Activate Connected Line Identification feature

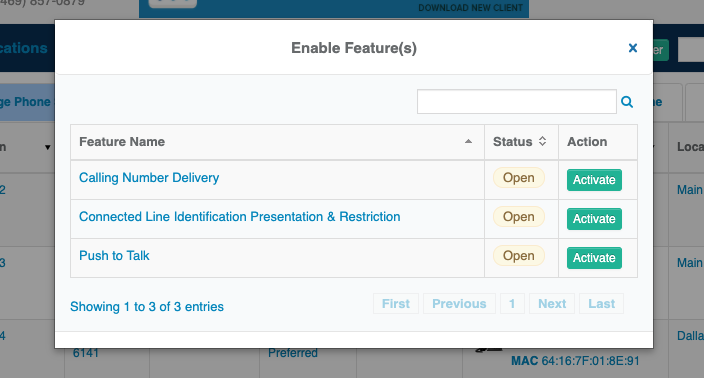(594, 219)
